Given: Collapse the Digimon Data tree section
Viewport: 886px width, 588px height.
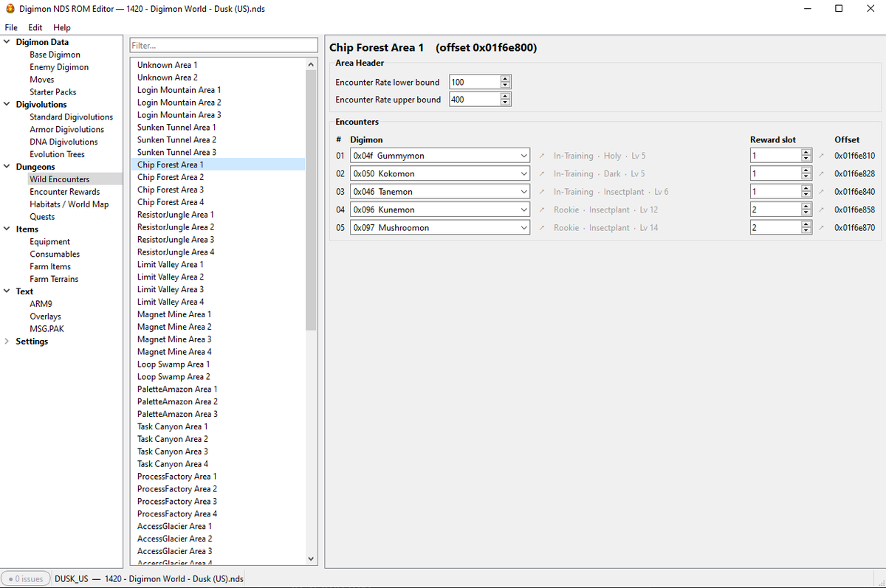Looking at the screenshot, I should tap(7, 42).
